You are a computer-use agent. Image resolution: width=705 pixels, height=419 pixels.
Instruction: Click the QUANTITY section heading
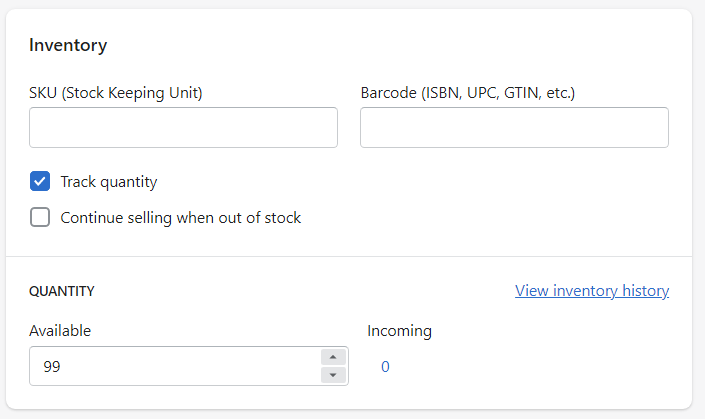pos(62,291)
